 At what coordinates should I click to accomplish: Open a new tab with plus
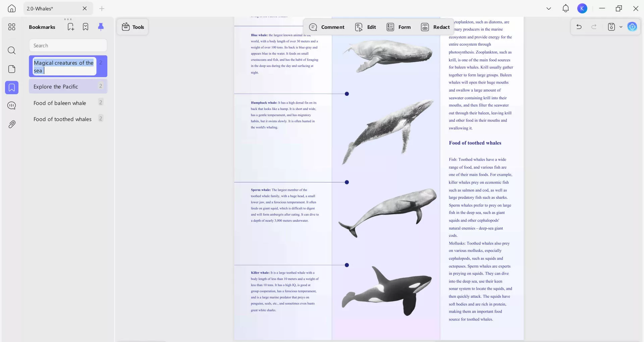[x=102, y=9]
